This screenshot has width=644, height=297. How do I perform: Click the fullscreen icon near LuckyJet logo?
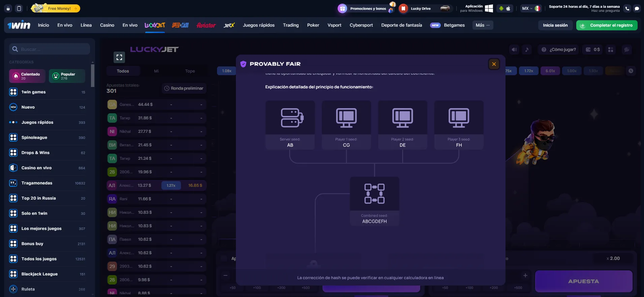point(119,57)
